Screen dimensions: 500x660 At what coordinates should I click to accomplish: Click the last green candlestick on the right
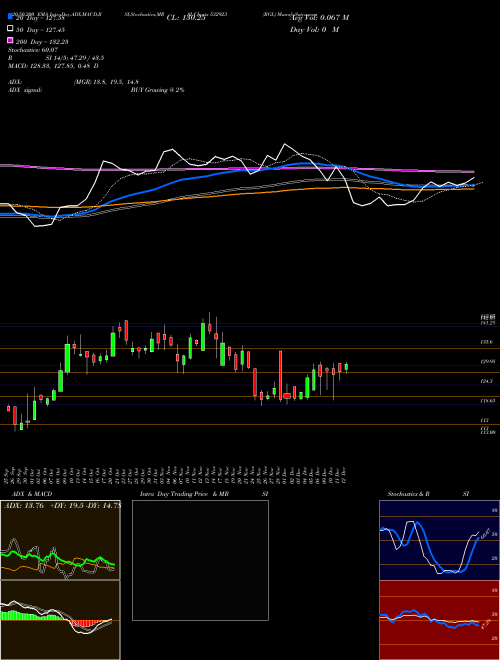pyautogui.click(x=346, y=367)
